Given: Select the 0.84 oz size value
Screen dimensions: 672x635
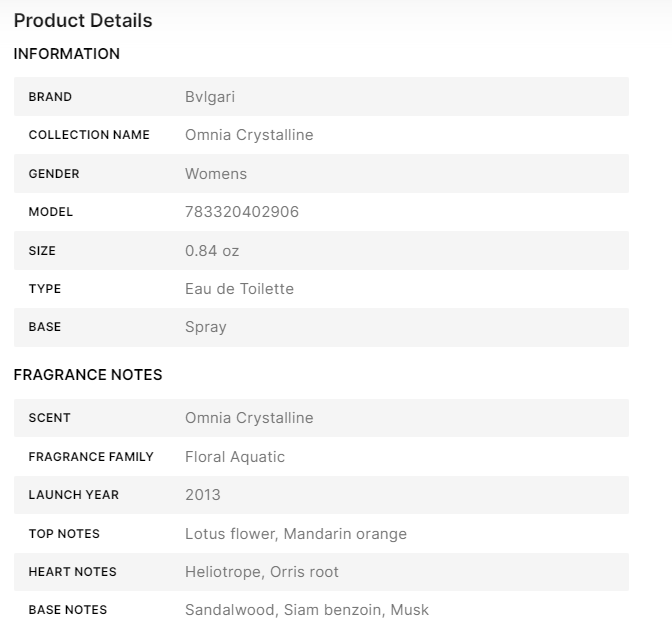Looking at the screenshot, I should [212, 251].
